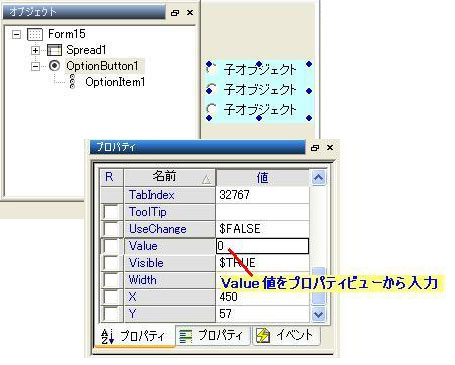Collapse the Form15 tree node

coord(16,34)
